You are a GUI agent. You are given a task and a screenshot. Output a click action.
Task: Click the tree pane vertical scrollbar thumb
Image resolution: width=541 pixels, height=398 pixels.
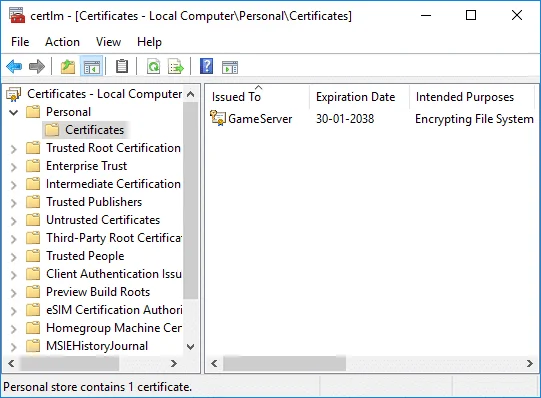pos(190,201)
